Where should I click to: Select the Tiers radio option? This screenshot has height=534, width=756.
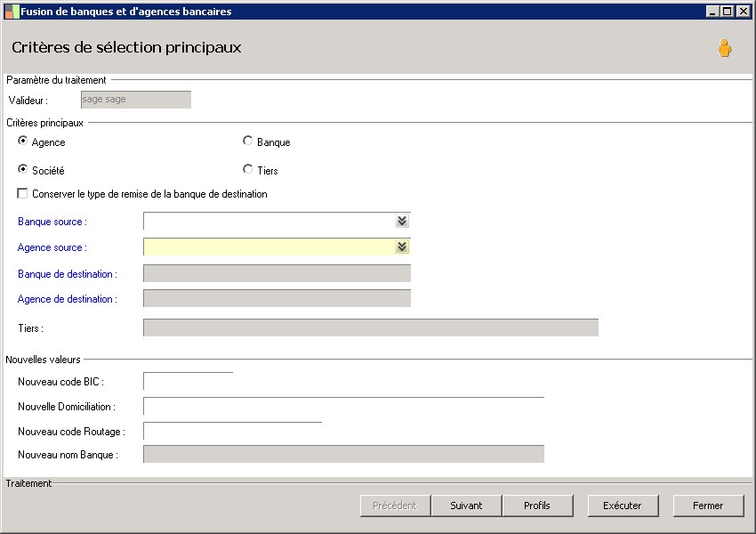[248, 169]
